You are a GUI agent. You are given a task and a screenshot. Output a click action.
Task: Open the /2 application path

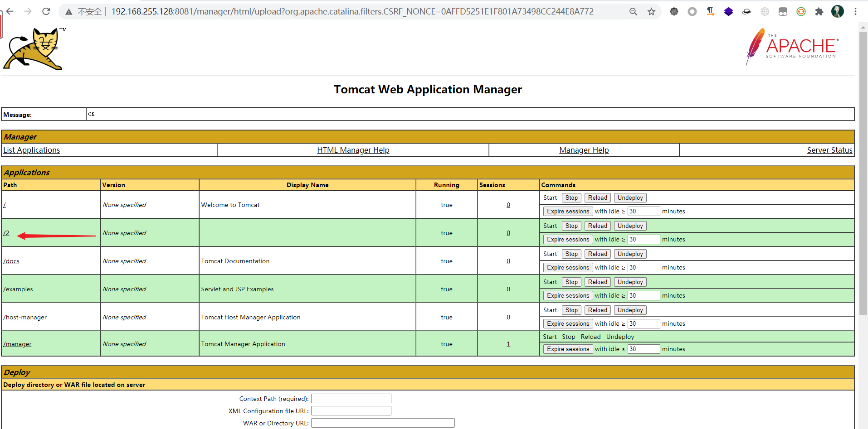click(x=6, y=233)
